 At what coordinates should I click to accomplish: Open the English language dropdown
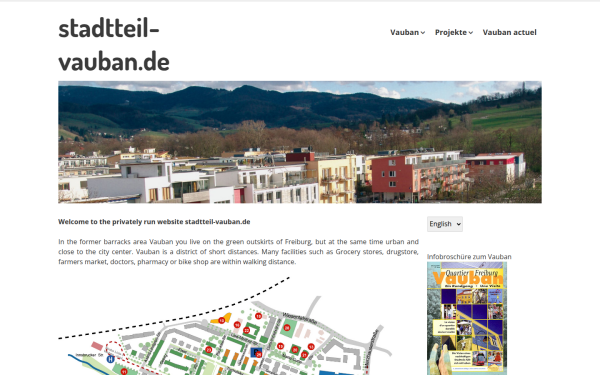[445, 224]
